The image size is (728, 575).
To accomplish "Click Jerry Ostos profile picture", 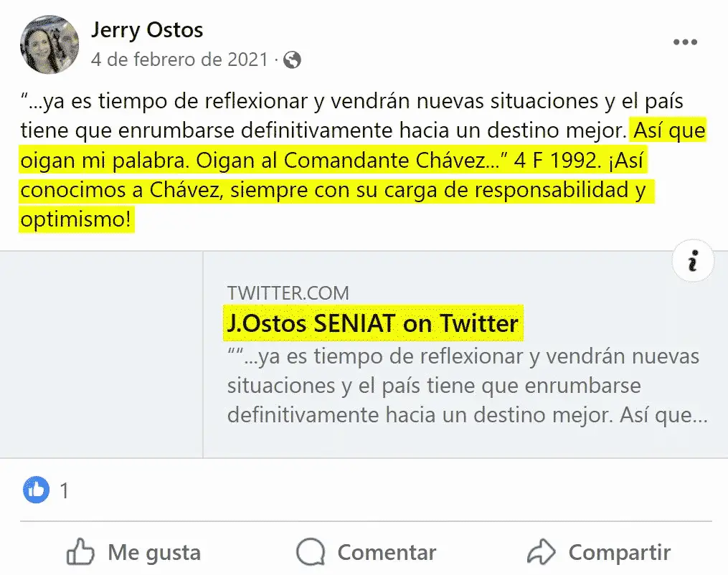I will point(49,44).
